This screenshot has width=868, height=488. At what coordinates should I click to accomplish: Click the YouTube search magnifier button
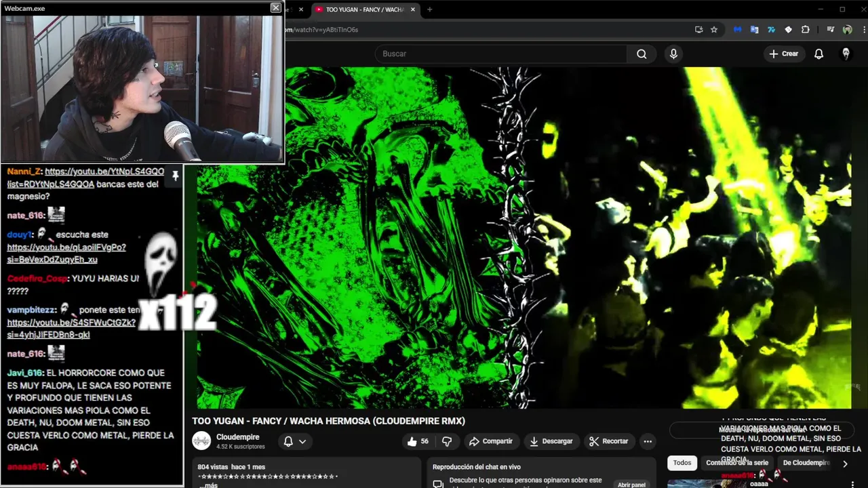642,54
